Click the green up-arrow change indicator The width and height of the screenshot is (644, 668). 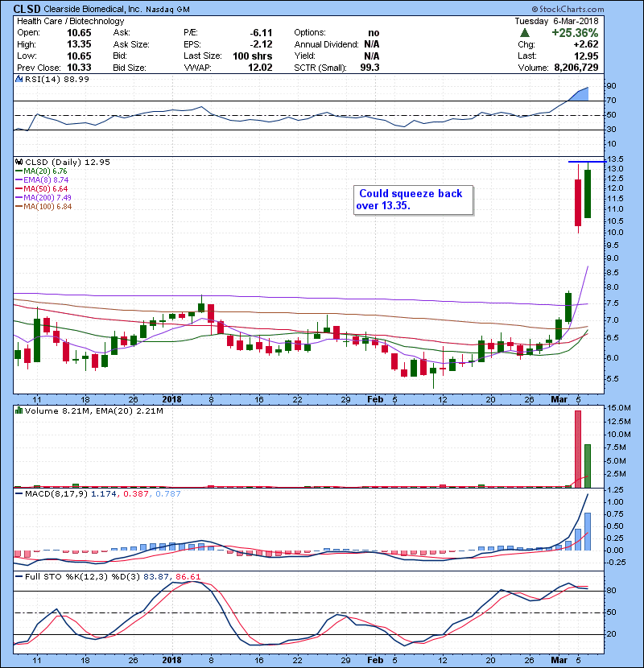click(x=525, y=33)
